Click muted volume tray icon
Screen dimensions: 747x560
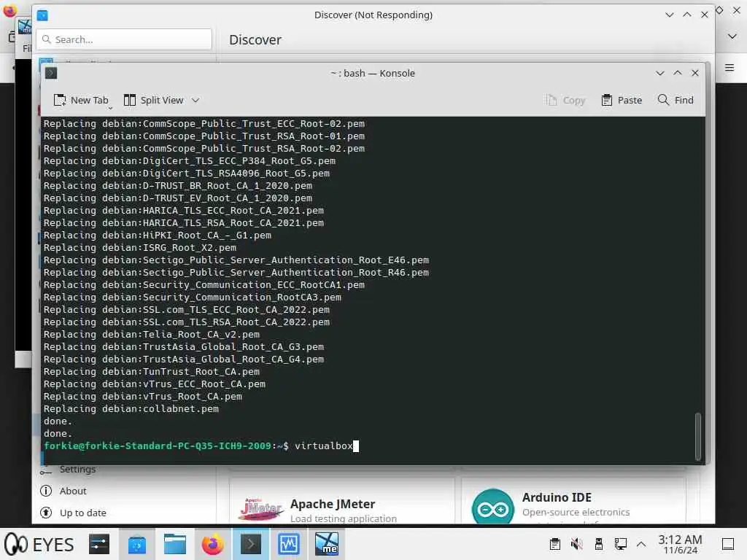576,544
